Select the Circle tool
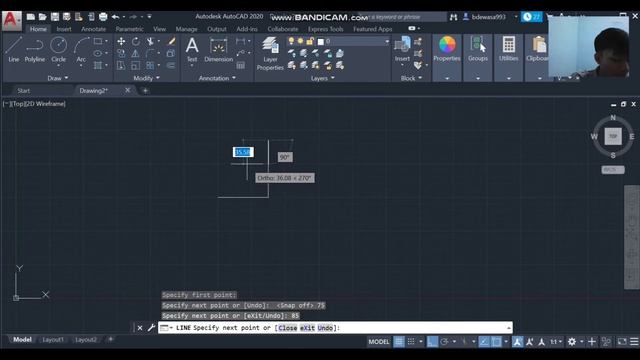This screenshot has height=360, width=640. [x=58, y=49]
